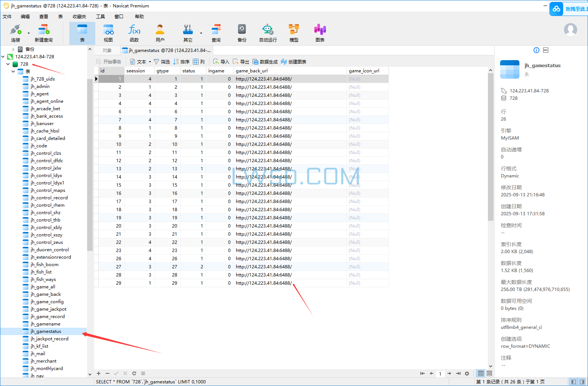Toggle the right info pane visibility

click(582, 382)
